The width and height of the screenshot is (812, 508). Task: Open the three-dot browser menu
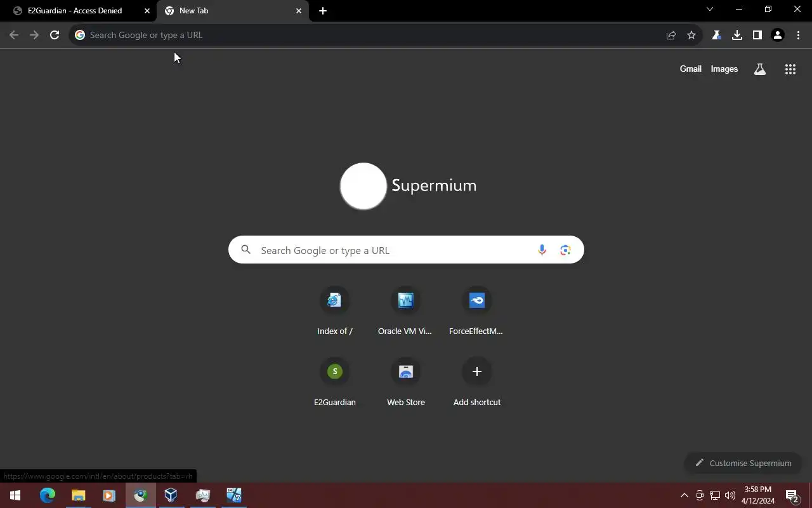[x=798, y=35]
